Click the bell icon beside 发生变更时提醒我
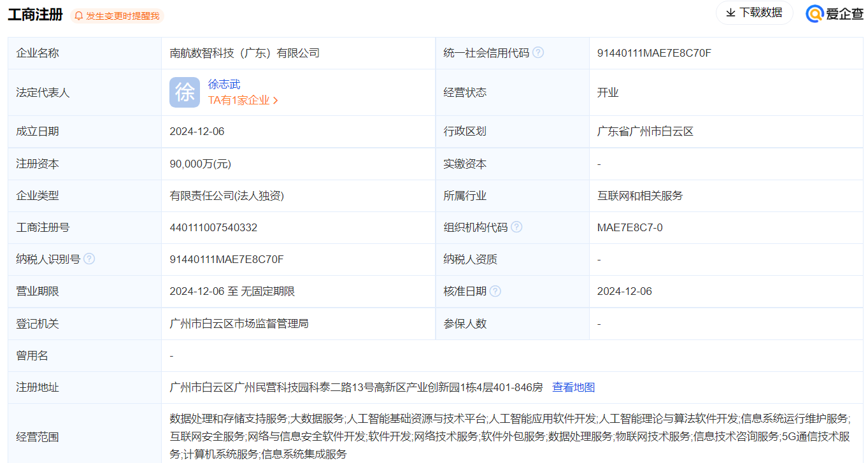Screen dimensions: 868x463 [79, 16]
